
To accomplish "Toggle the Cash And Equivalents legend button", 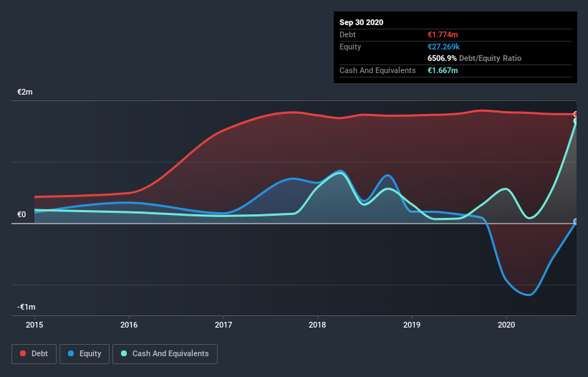I will coord(165,354).
